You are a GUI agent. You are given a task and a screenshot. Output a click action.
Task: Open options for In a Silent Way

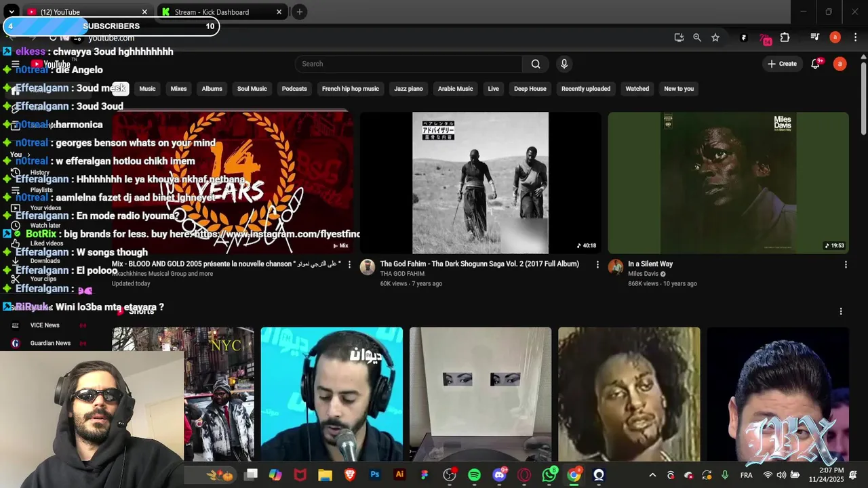[846, 264]
